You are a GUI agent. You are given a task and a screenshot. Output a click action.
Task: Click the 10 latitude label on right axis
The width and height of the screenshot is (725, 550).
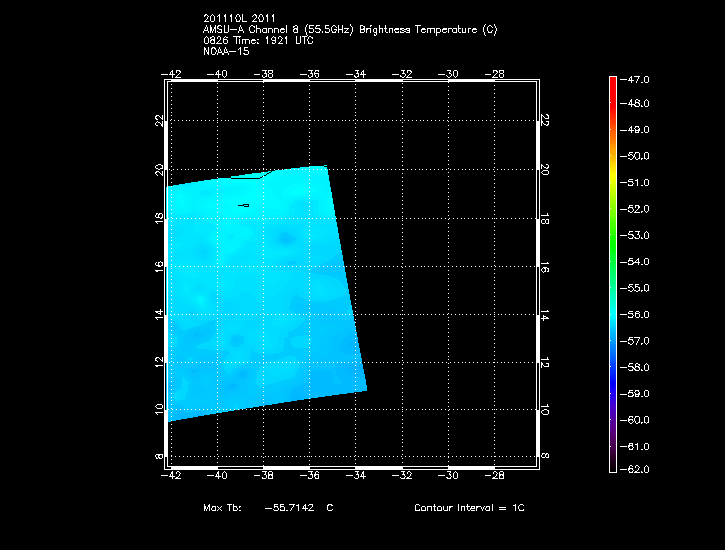[x=545, y=410]
